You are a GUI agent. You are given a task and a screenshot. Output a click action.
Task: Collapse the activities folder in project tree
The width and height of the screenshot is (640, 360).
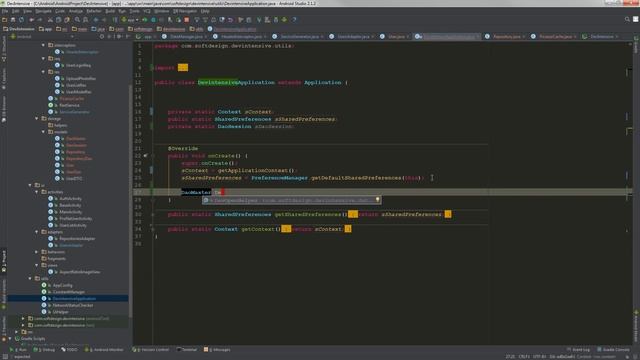37,192
